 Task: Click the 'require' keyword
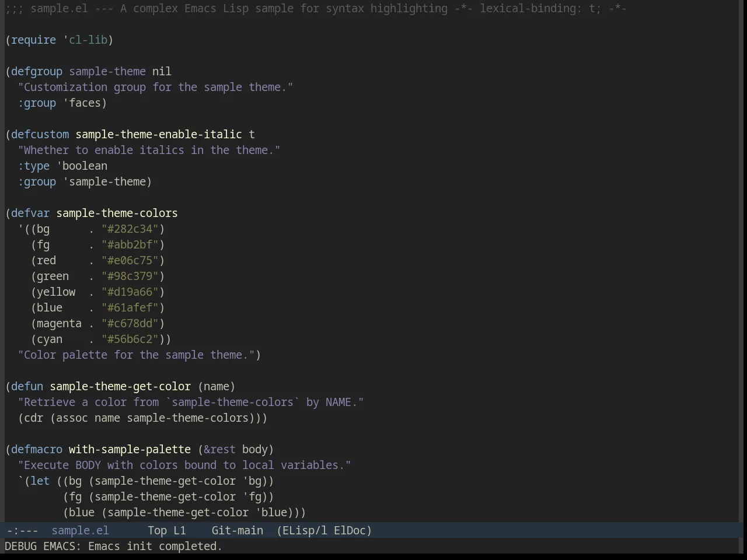33,40
